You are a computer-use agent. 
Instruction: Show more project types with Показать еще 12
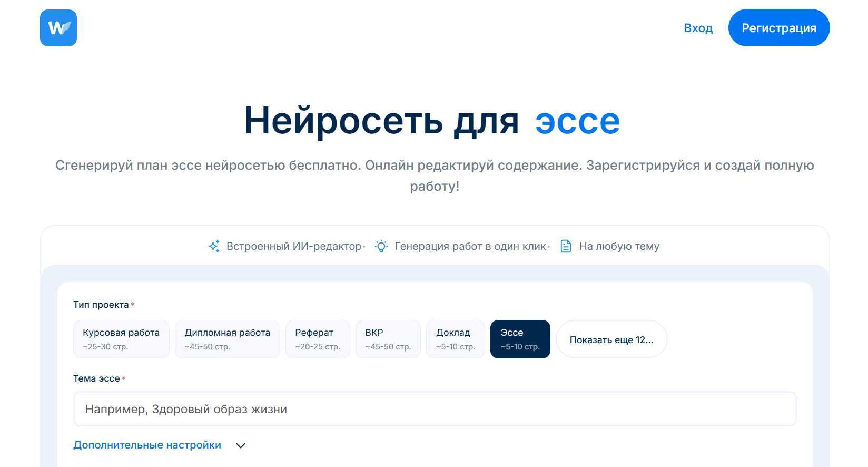coord(611,339)
